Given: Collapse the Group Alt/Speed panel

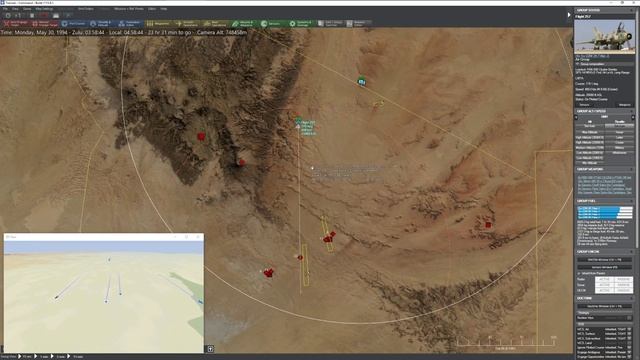Looking at the screenshot, I should click(x=632, y=111).
